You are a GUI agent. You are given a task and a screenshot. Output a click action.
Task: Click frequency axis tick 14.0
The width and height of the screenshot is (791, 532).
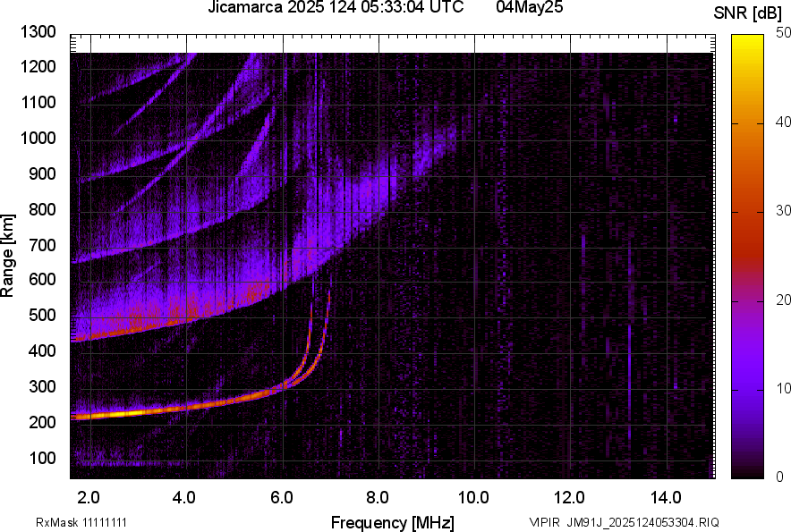pos(666,498)
